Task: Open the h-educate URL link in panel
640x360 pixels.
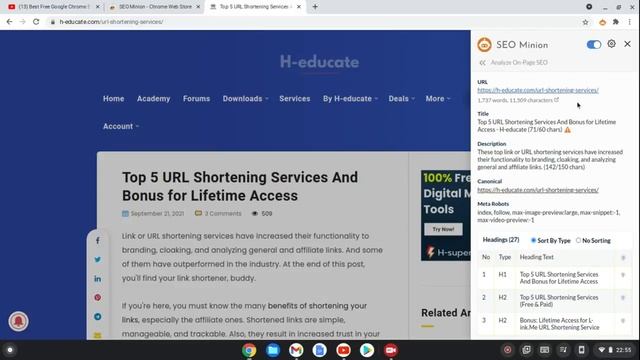Action: (x=538, y=90)
